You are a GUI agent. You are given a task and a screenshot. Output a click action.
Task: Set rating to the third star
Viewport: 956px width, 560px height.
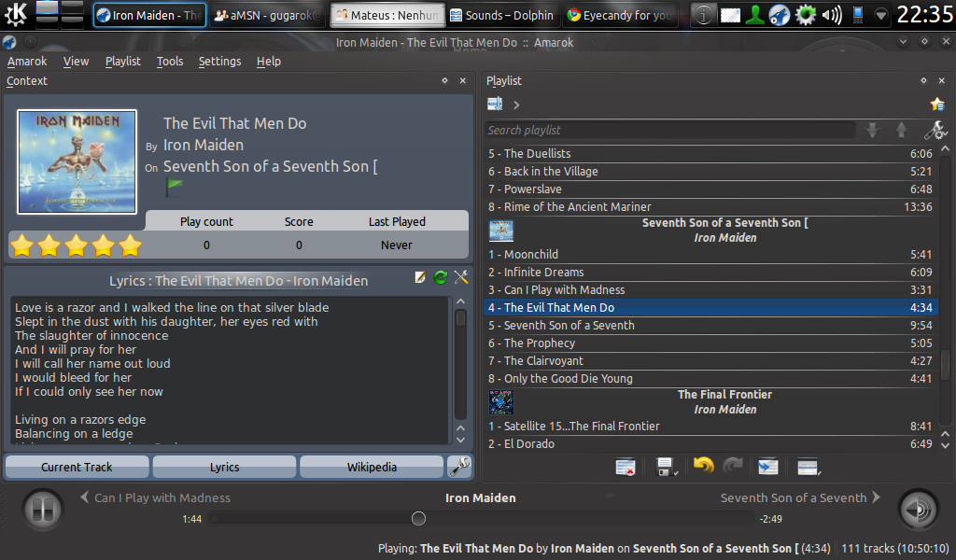(77, 245)
